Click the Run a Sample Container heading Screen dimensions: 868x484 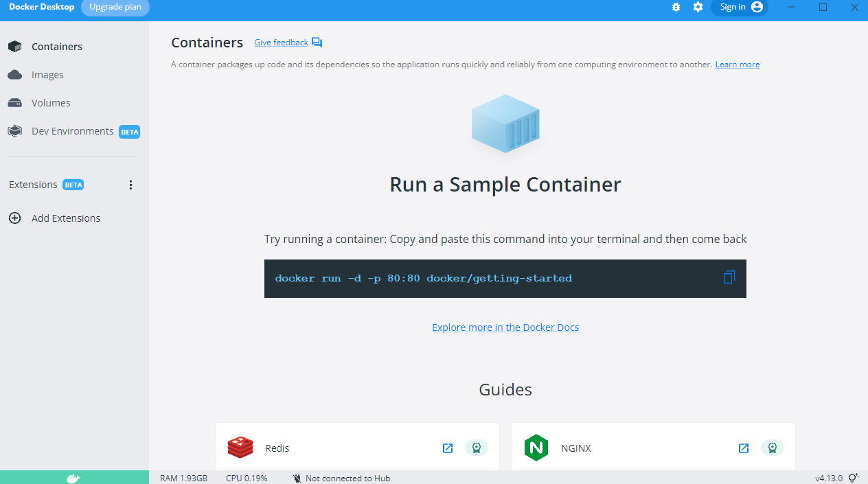pos(505,185)
